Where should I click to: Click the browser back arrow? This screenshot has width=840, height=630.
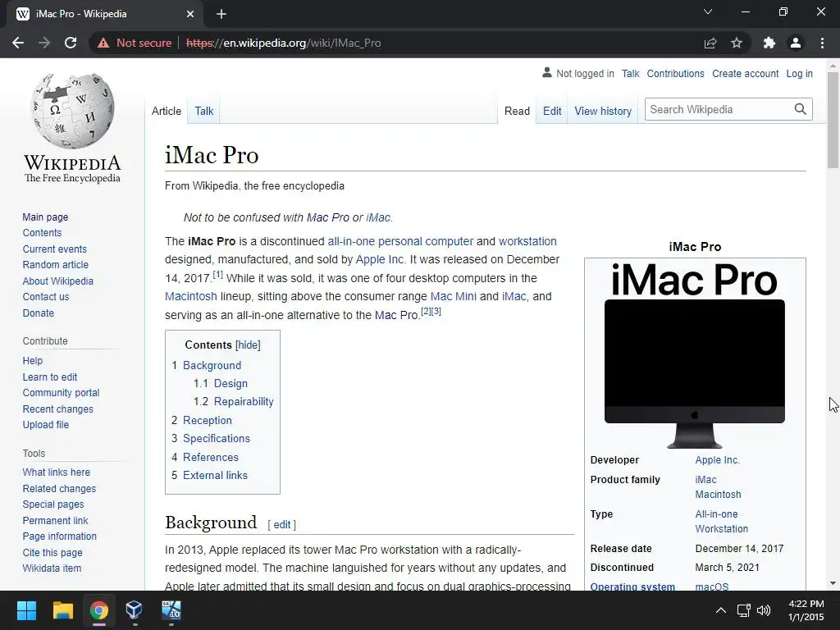(x=18, y=43)
